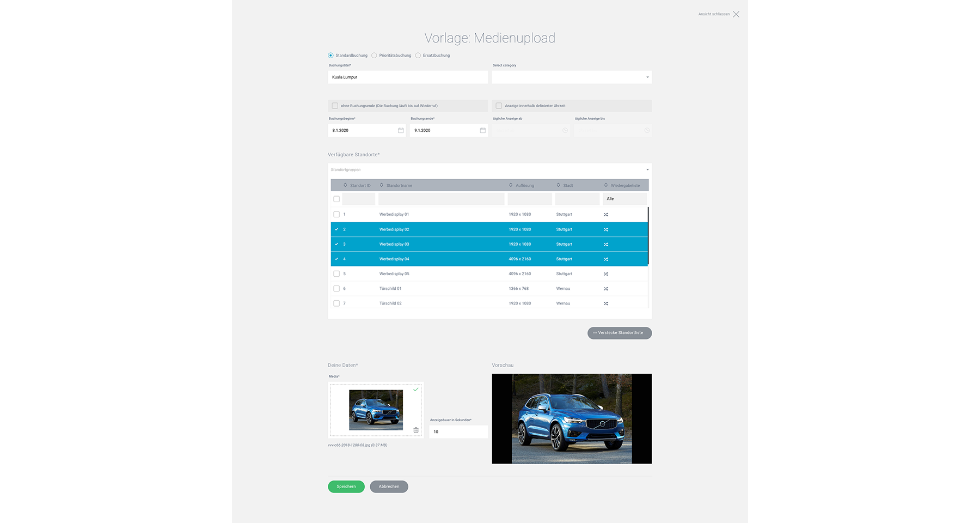Image resolution: width=980 pixels, height=523 pixels.
Task: Open Select category dropdown
Action: 572,77
